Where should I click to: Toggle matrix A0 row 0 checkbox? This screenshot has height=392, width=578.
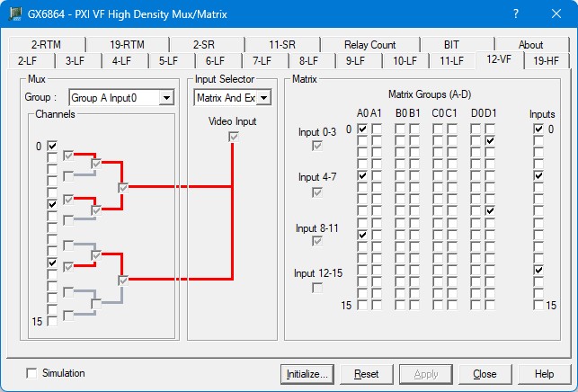click(362, 129)
